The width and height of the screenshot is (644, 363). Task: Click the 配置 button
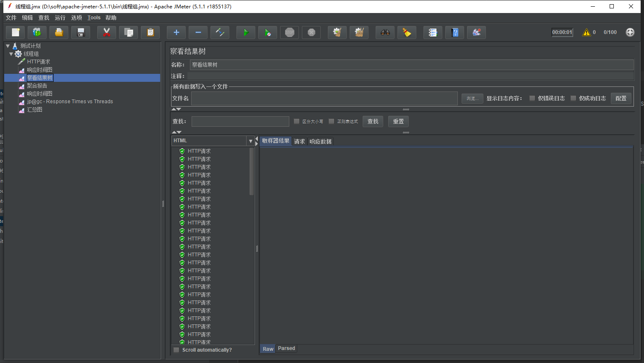click(x=621, y=98)
